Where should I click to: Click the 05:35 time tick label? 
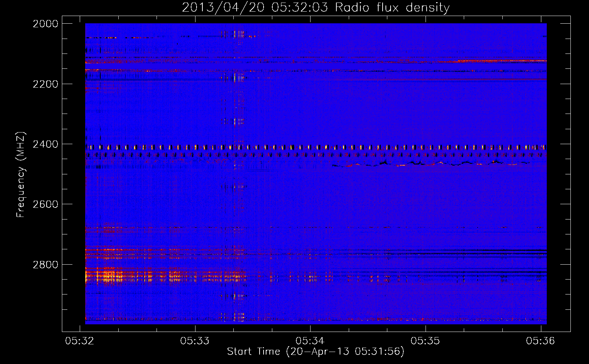coord(425,341)
